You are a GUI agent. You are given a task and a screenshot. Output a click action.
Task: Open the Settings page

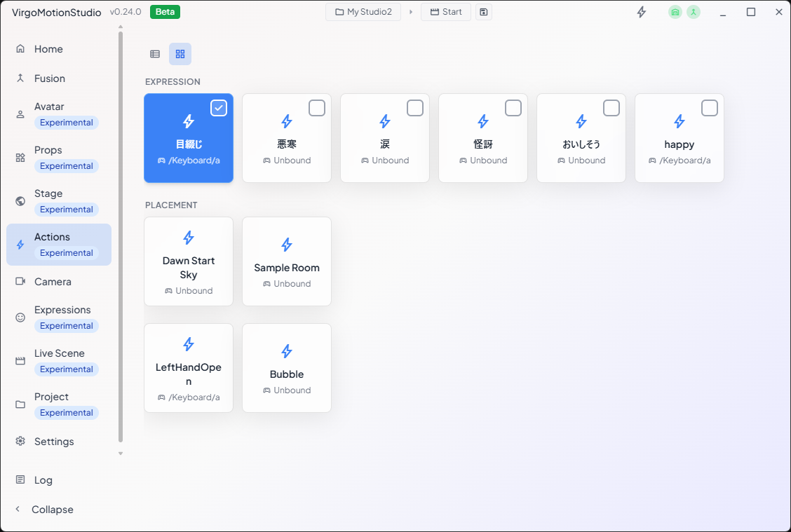pyautogui.click(x=59, y=442)
